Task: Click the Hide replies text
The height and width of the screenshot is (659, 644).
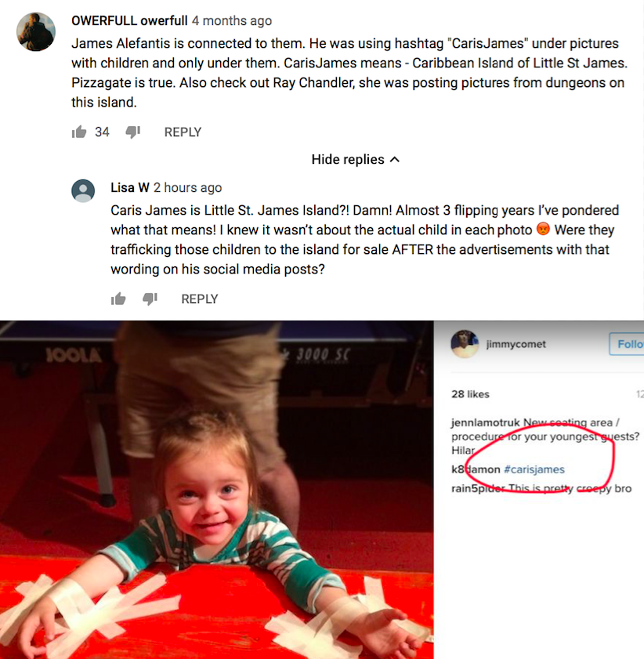Action: click(x=348, y=159)
